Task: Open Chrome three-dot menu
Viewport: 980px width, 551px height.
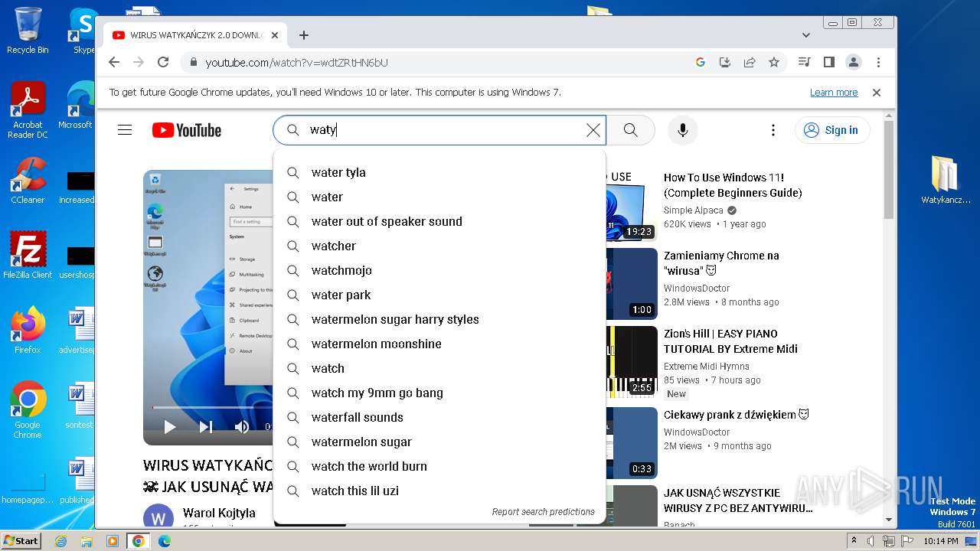Action: pyautogui.click(x=878, y=62)
